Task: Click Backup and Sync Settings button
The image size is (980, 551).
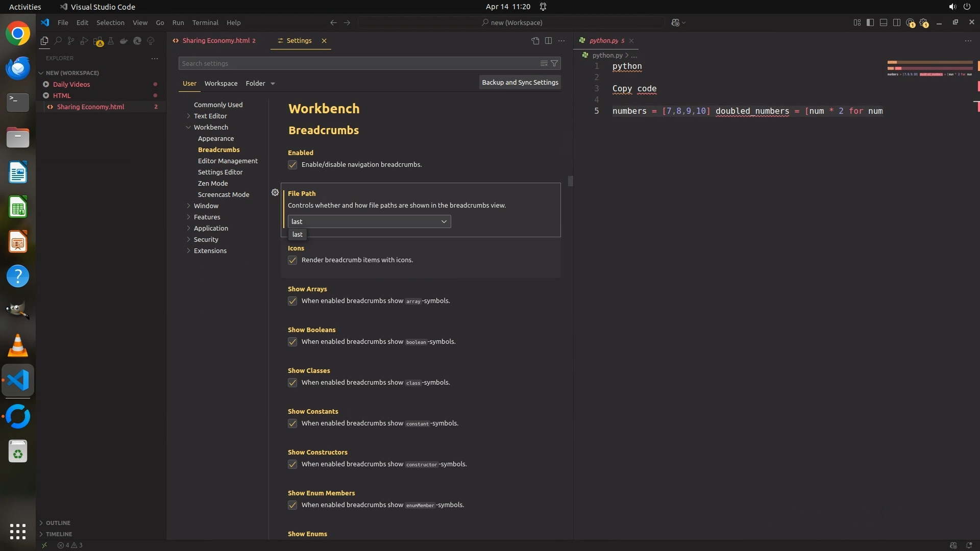Action: point(520,82)
